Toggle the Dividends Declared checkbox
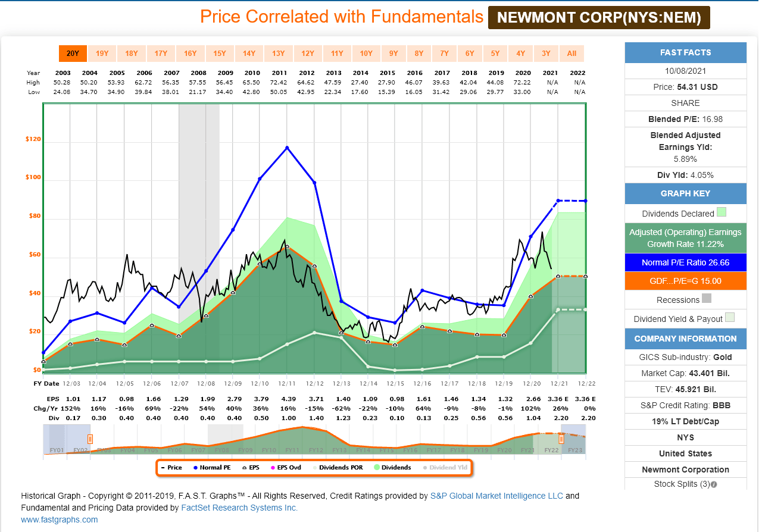Screen dimensions: 762x532 (722, 212)
